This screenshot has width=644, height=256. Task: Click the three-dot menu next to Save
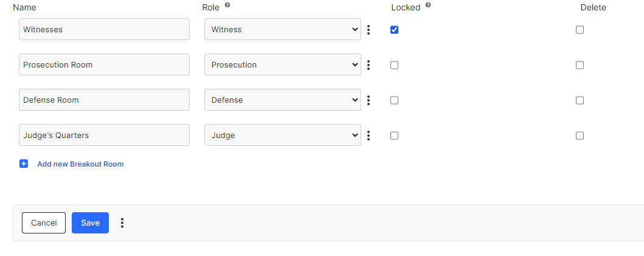(x=122, y=223)
